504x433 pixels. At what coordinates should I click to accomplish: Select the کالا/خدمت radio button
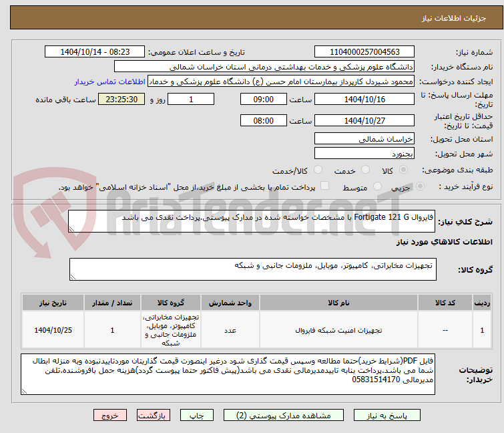318,170
